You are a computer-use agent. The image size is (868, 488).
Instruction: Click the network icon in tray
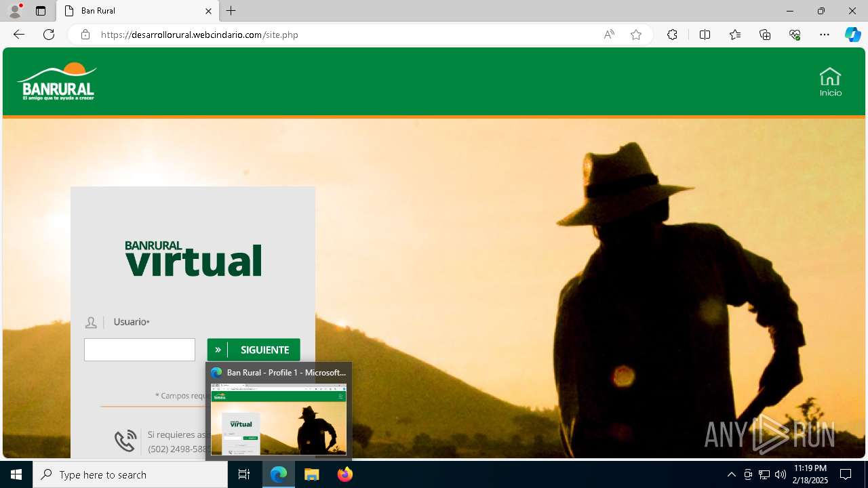tap(764, 474)
